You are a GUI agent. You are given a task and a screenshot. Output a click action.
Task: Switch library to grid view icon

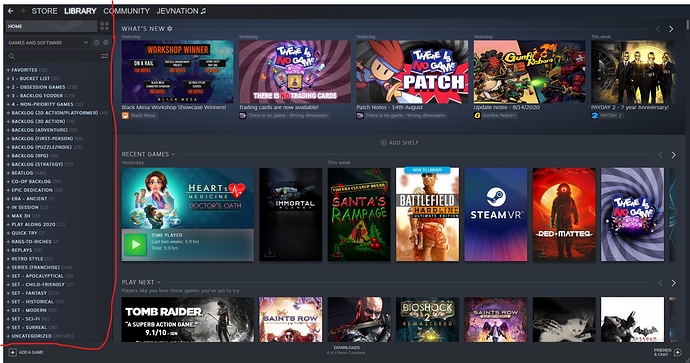(104, 26)
